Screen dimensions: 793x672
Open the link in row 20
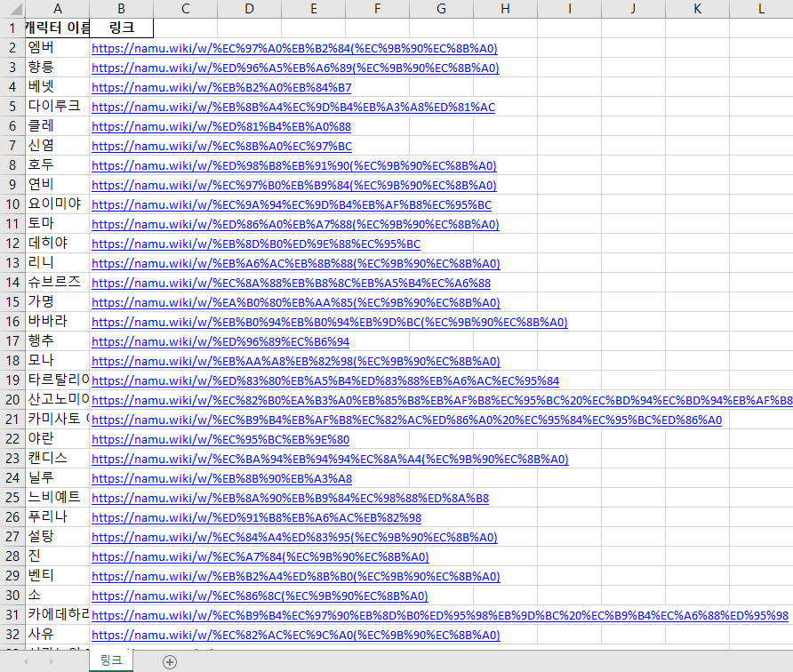(442, 401)
